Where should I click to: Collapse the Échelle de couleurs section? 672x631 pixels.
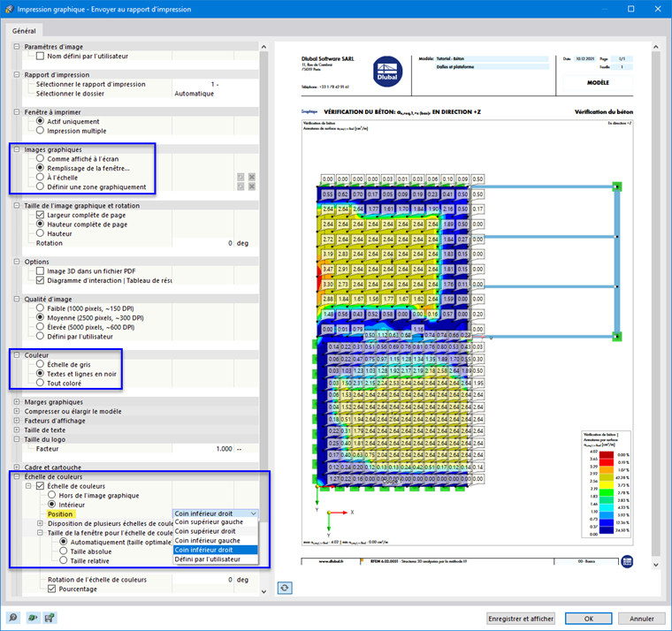tap(16, 476)
